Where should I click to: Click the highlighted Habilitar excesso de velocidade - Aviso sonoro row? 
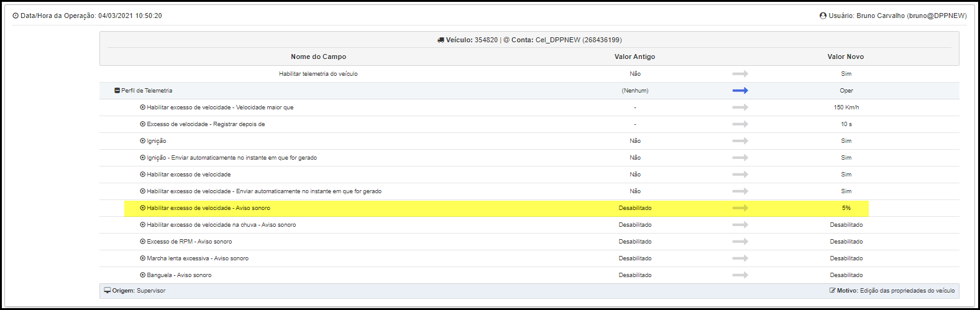point(496,208)
